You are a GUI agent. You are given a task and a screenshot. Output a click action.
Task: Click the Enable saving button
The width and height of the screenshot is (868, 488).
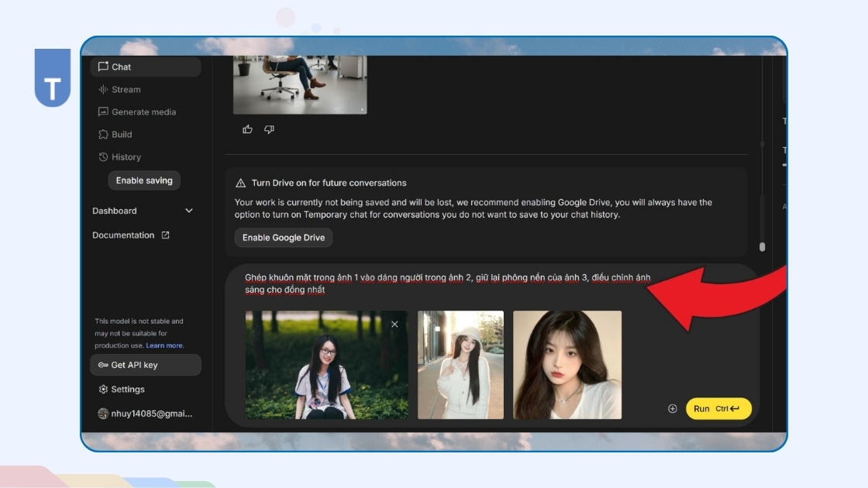pos(144,180)
